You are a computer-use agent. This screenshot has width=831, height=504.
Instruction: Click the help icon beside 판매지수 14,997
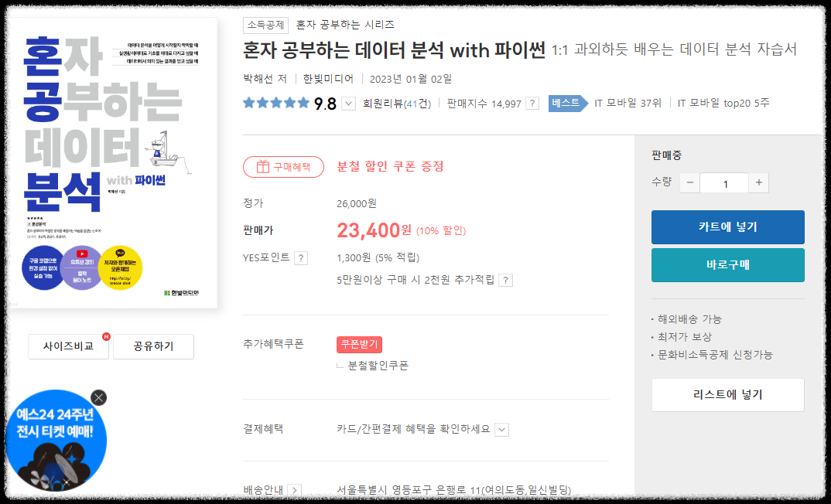(x=532, y=104)
